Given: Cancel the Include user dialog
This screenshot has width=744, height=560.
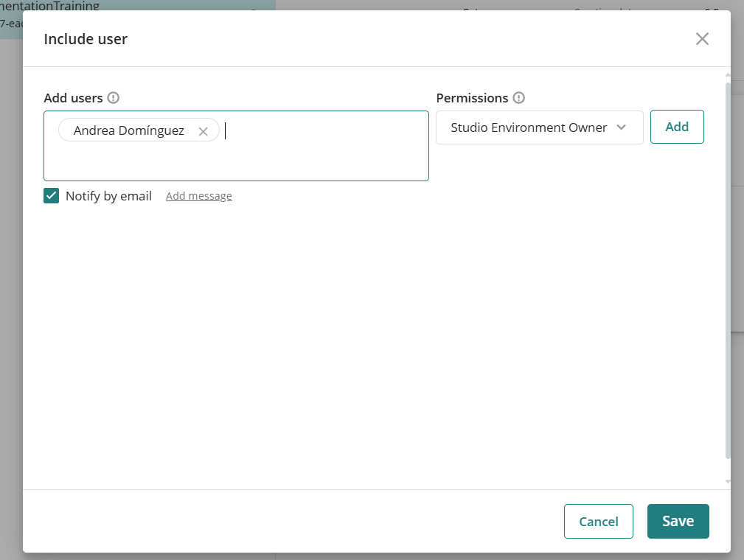Looking at the screenshot, I should click(598, 522).
